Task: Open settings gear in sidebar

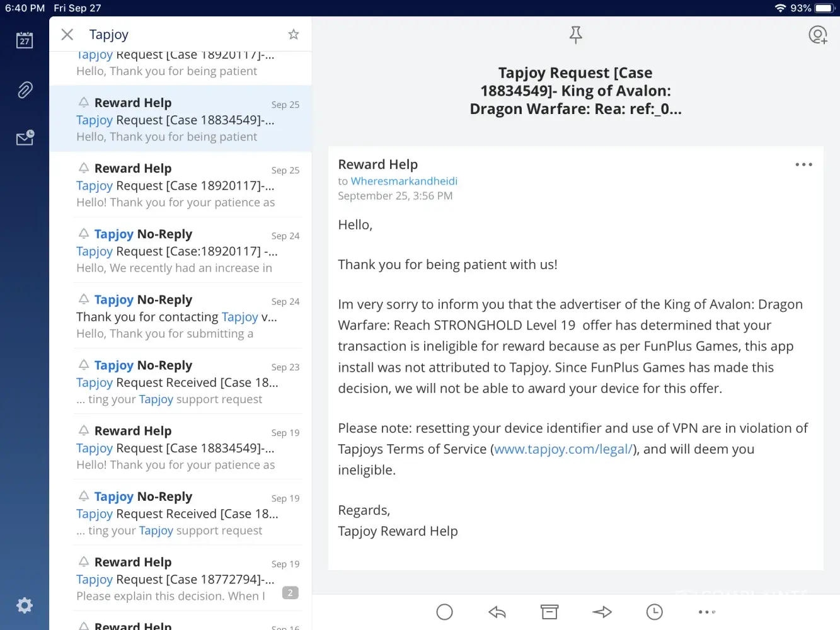Action: pos(25,605)
